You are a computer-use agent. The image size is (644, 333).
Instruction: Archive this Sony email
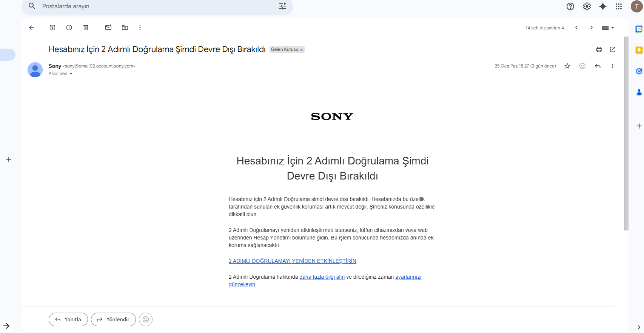(52, 28)
